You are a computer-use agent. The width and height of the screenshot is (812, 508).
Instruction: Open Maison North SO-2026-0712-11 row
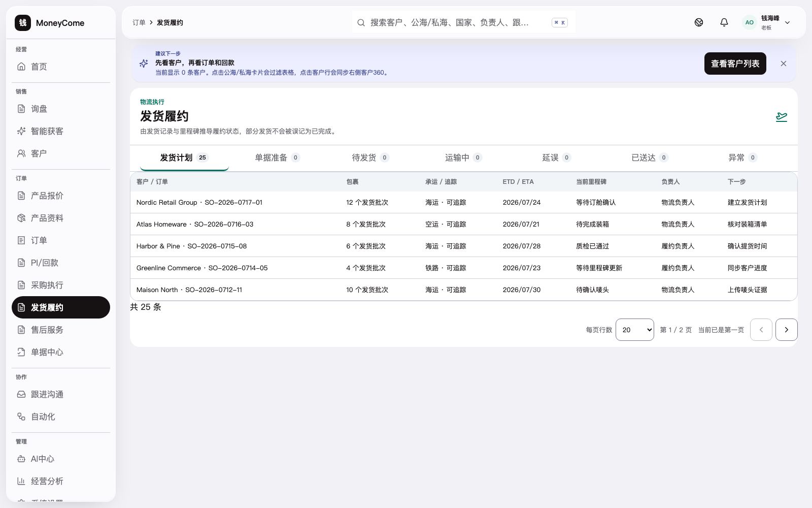463,290
